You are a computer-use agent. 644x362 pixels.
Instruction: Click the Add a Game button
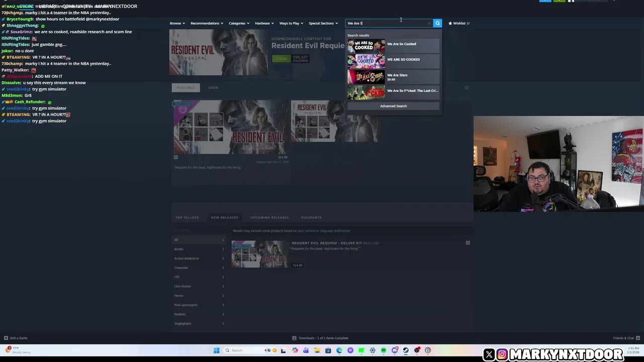pos(16,338)
